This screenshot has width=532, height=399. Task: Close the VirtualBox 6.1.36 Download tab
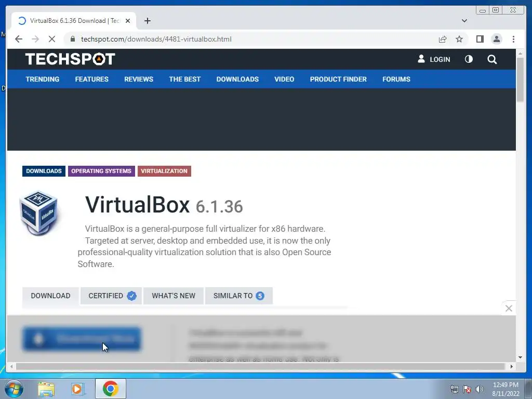pos(128,21)
